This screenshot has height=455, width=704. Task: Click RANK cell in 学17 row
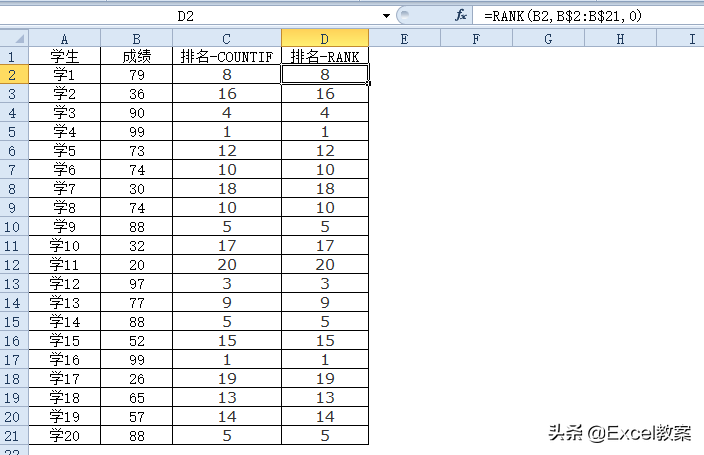coord(325,379)
